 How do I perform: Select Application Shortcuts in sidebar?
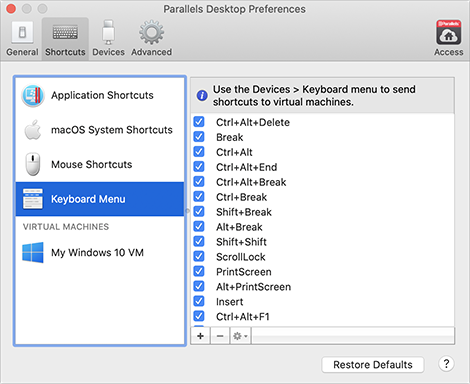tap(100, 95)
